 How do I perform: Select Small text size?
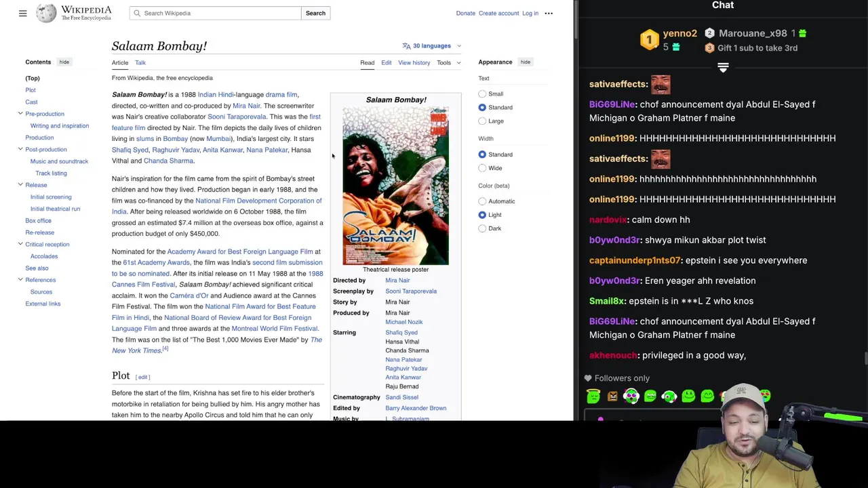[482, 94]
